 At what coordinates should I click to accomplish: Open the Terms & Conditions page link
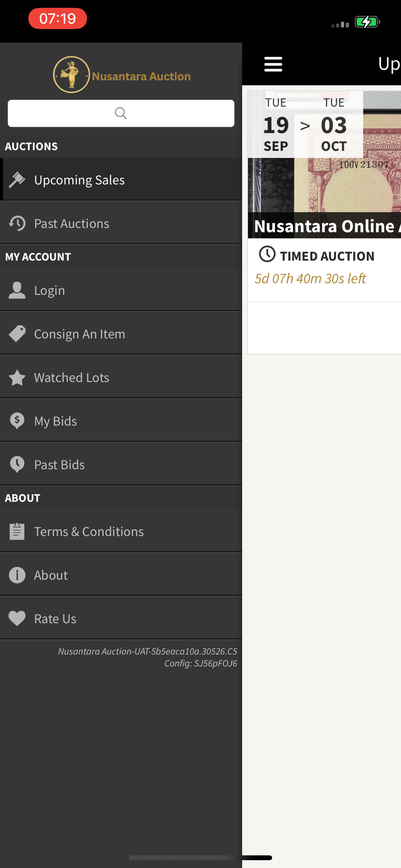(89, 532)
